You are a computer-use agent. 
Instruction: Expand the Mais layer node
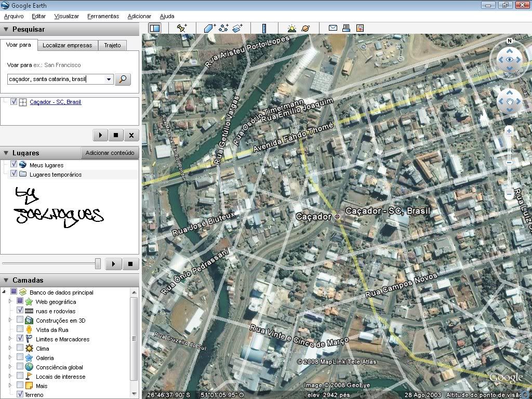pos(10,385)
